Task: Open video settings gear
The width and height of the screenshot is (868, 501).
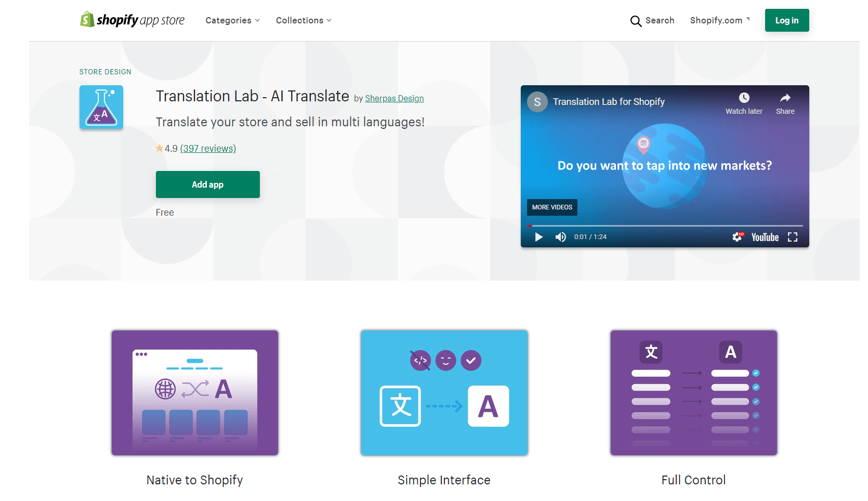Action: [x=738, y=237]
